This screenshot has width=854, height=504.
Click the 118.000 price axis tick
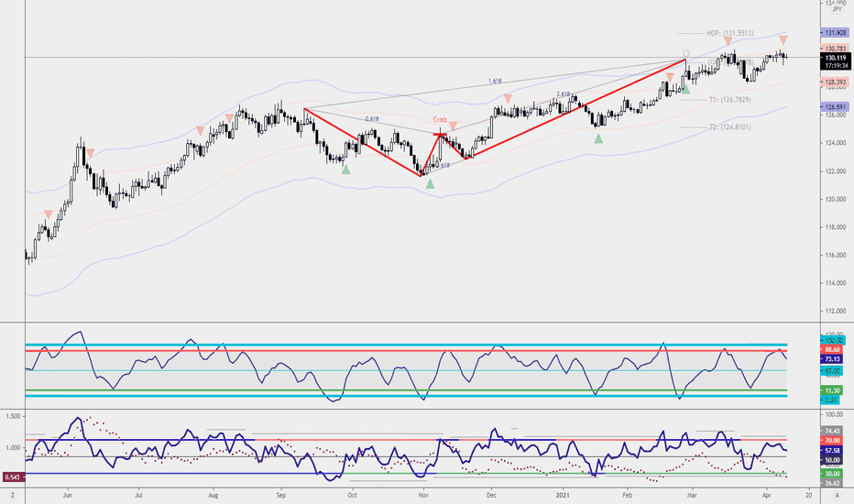836,227
